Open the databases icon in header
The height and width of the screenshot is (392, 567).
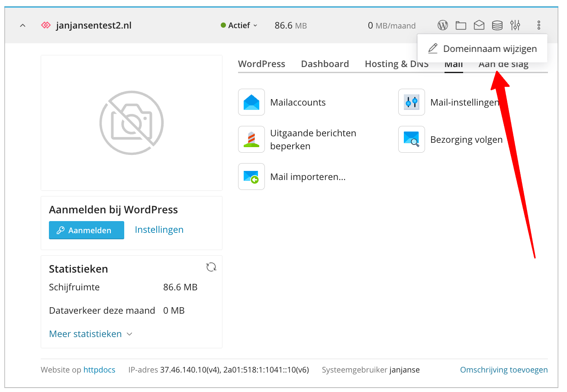pos(497,26)
